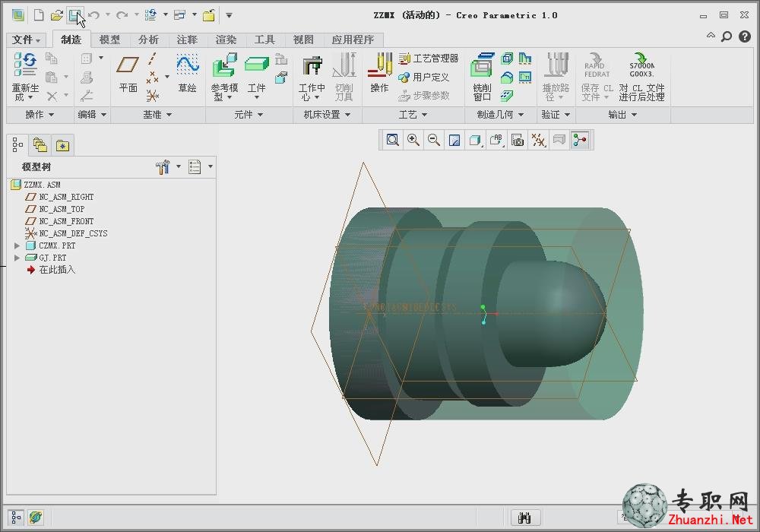Expand the Output (输出) group dropdown

(622, 115)
